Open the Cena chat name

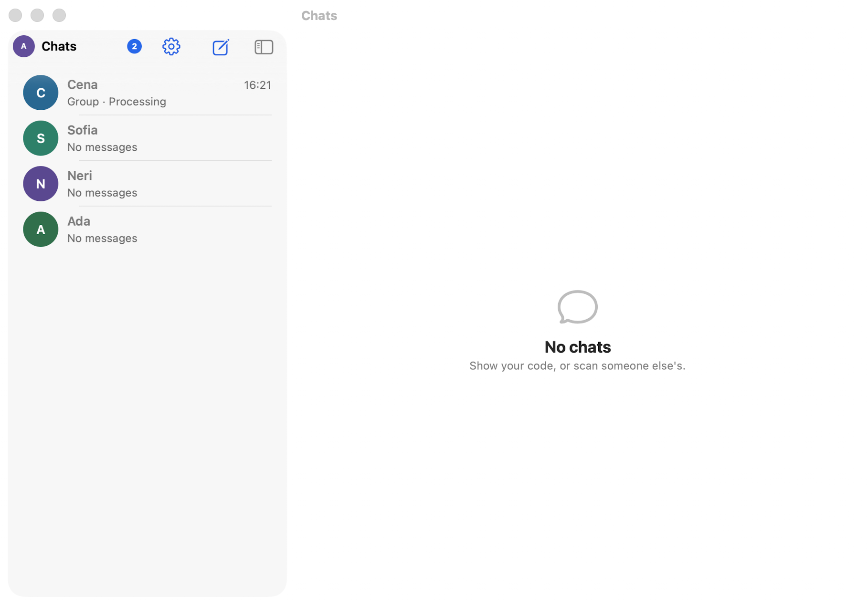(x=83, y=84)
